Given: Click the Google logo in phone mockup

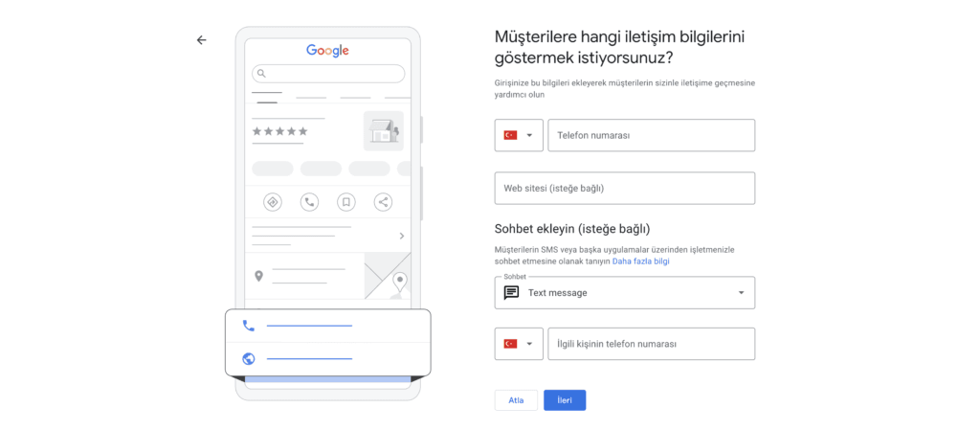Looking at the screenshot, I should coord(327,50).
